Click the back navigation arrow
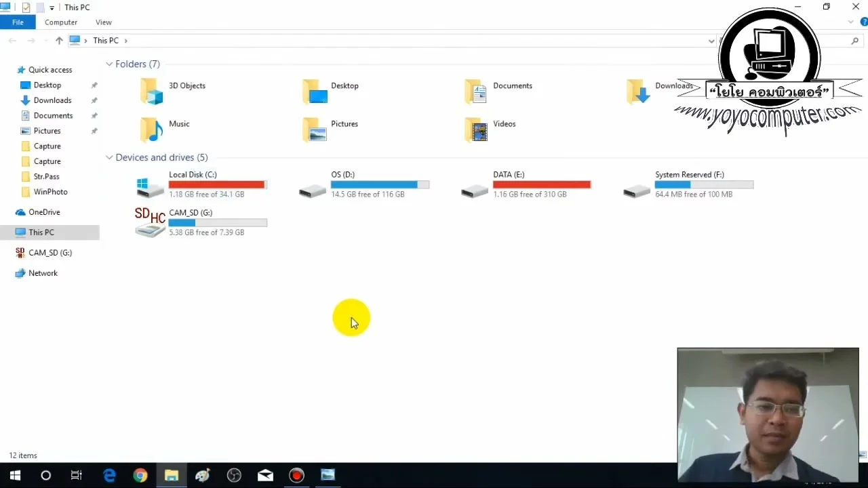The image size is (868, 488). click(x=12, y=41)
